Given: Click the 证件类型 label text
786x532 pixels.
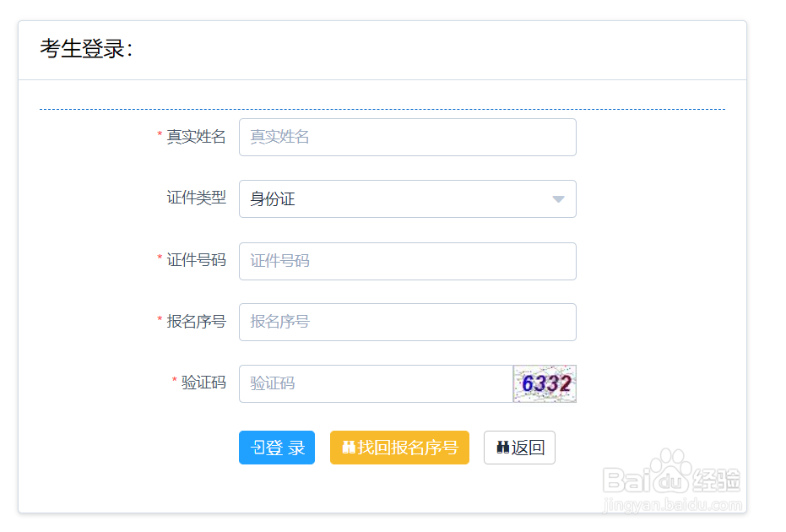Looking at the screenshot, I should pyautogui.click(x=196, y=198).
